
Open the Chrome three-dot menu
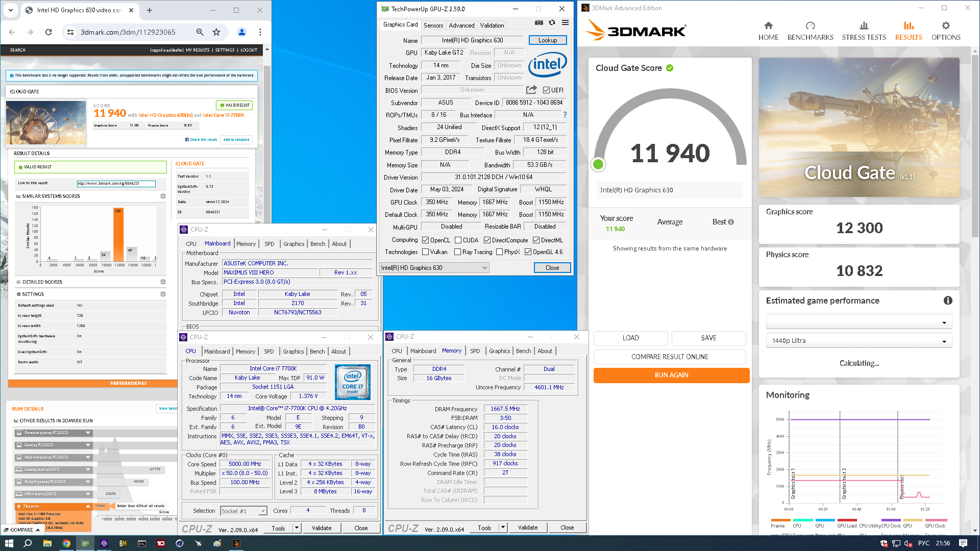click(260, 32)
